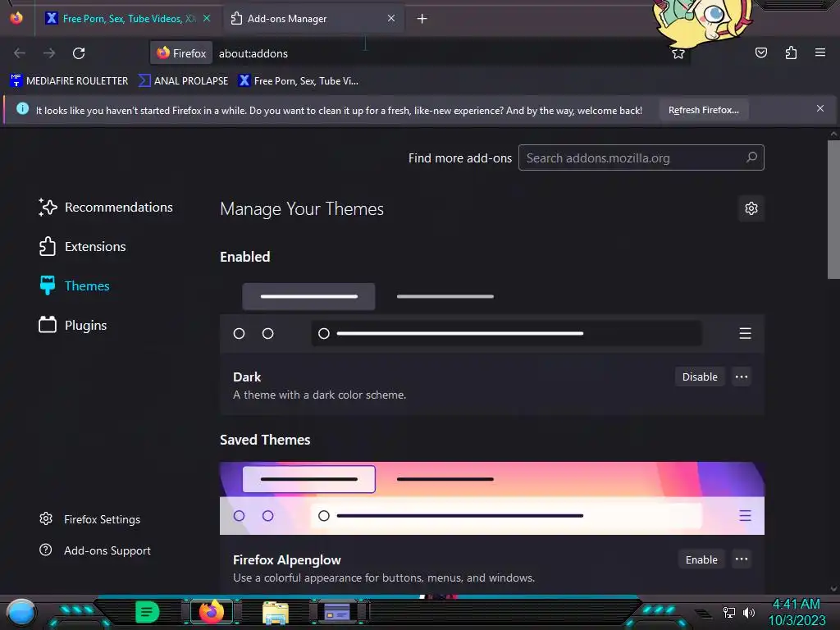The width and height of the screenshot is (840, 630).
Task: Open the Recommendations category
Action: (106, 208)
